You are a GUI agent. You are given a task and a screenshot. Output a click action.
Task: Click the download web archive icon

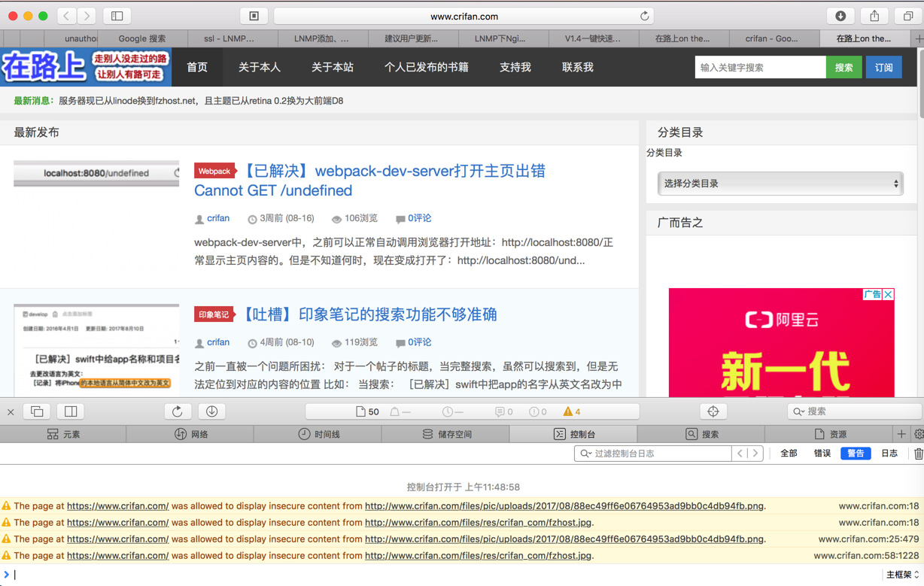[x=212, y=411]
